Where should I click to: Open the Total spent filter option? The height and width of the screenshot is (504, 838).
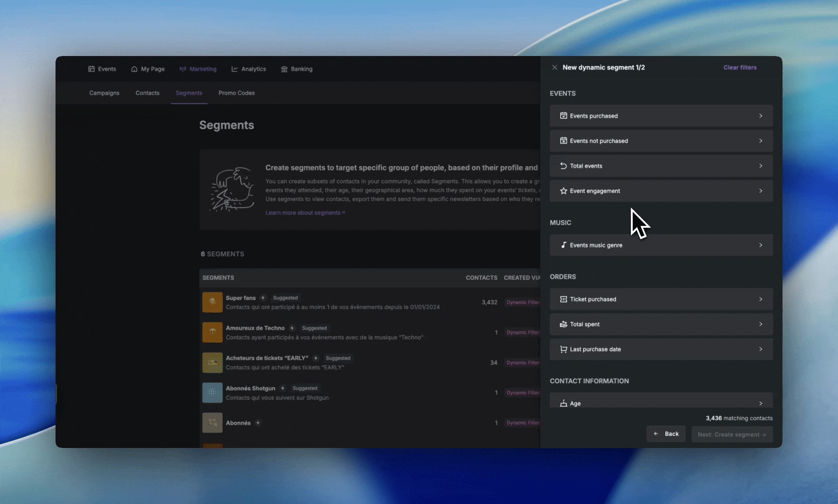[x=661, y=324]
